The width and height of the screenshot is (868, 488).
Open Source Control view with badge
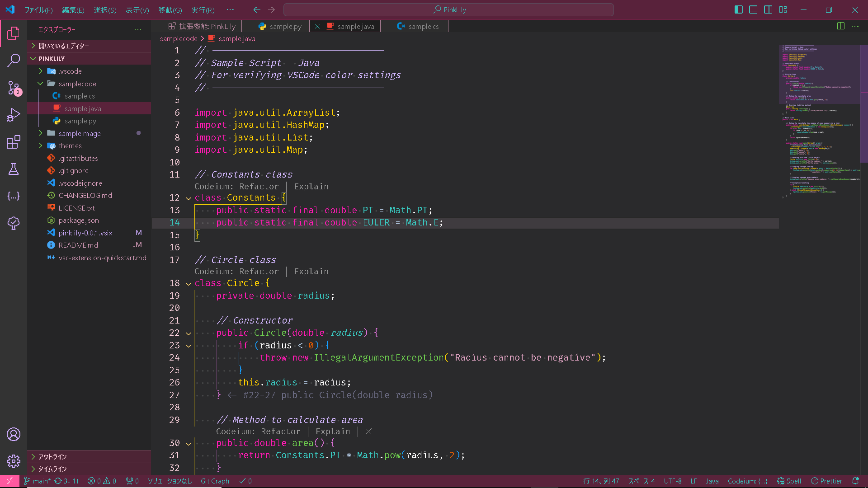14,88
